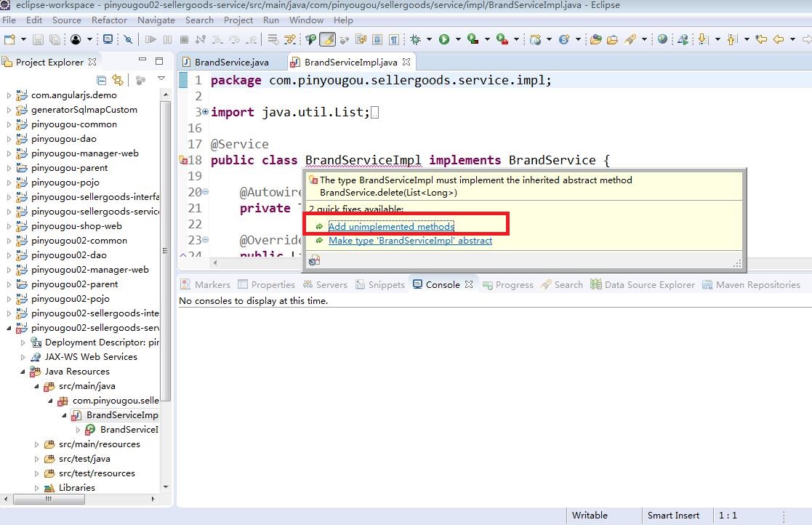Click the Open Type toolbar icon
The image size is (812, 525).
(595, 39)
